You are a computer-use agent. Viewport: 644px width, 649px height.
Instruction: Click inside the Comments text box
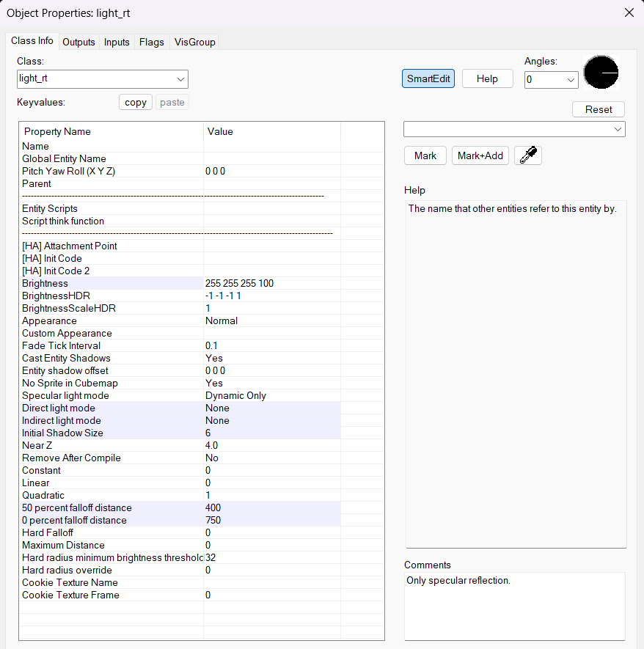point(515,606)
